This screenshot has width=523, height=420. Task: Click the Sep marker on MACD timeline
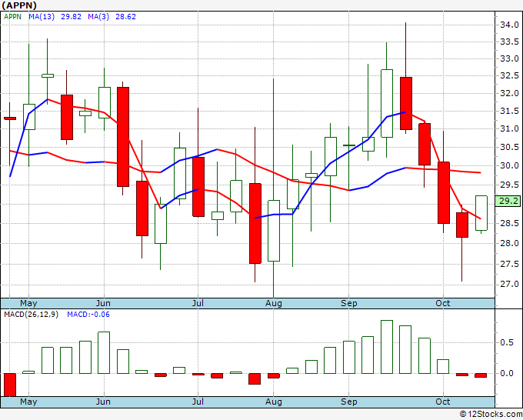[x=349, y=402]
